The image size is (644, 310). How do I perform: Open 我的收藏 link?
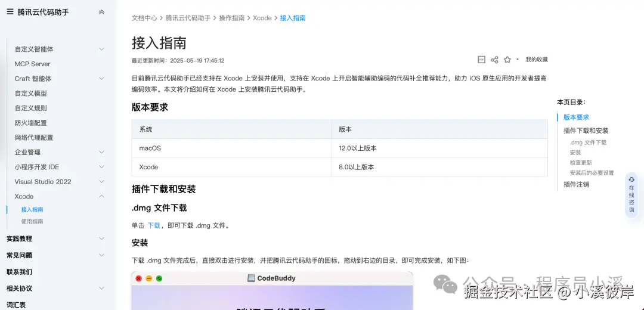[537, 60]
